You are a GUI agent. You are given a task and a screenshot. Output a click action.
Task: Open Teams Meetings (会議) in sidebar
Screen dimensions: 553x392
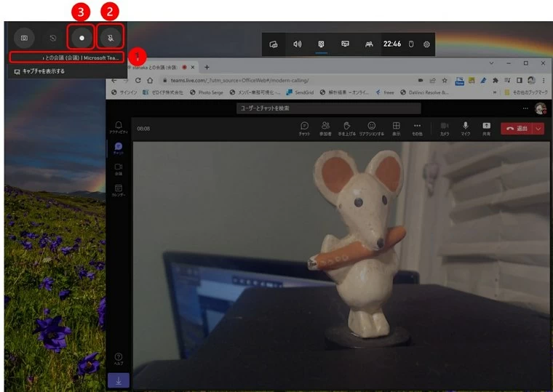click(x=119, y=169)
